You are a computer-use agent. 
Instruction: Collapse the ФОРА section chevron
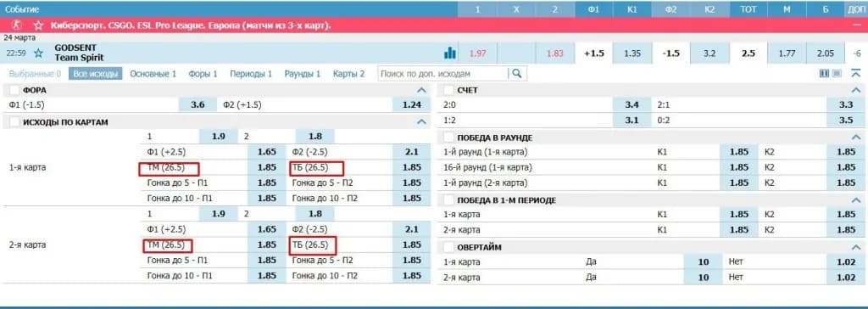click(x=422, y=90)
